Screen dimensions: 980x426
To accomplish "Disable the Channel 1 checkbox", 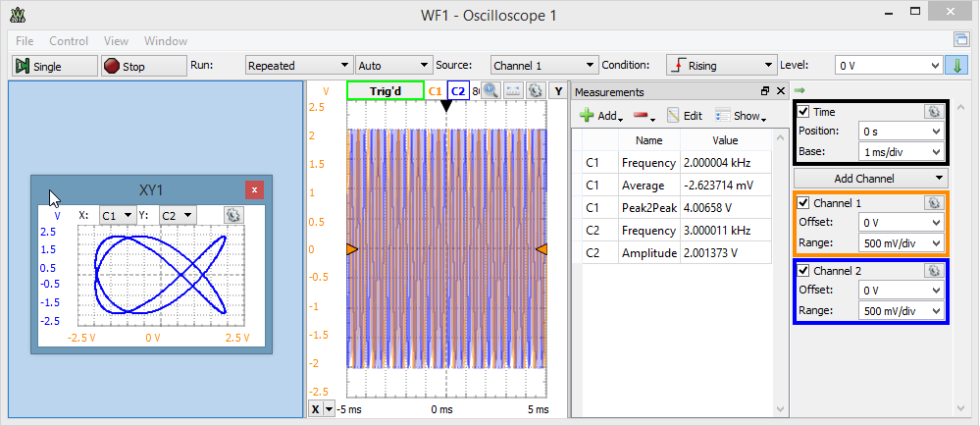I will point(803,203).
